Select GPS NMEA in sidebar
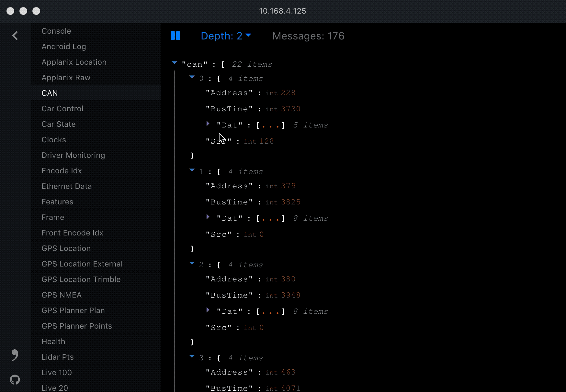The image size is (566, 392). [x=96, y=295]
